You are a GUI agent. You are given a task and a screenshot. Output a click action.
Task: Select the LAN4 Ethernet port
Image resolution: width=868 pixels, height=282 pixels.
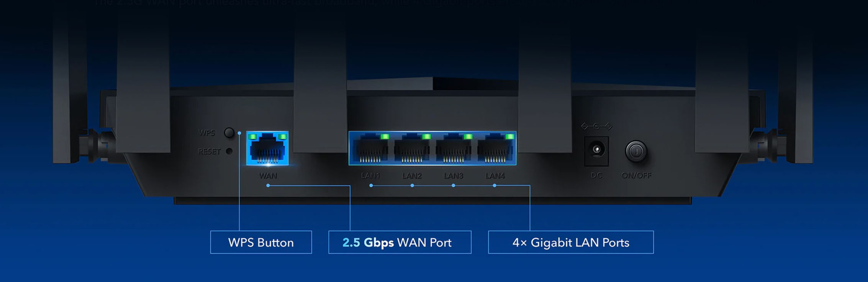495,149
